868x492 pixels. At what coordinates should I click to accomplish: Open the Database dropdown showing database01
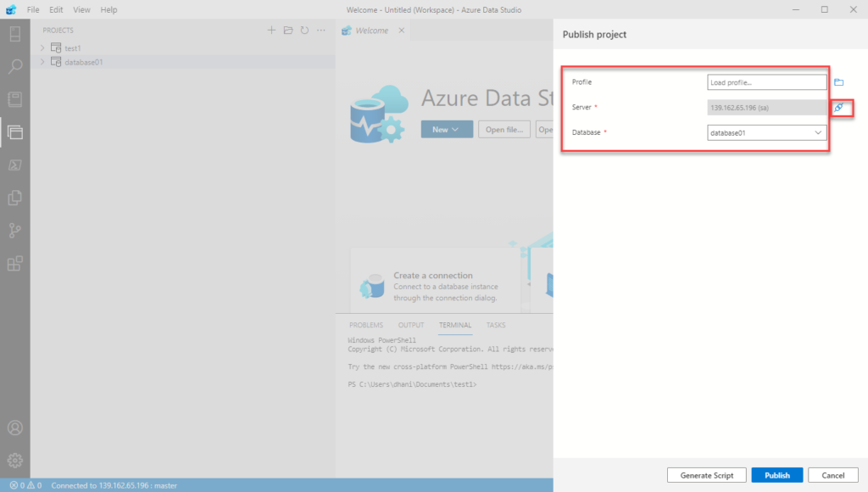pyautogui.click(x=766, y=133)
